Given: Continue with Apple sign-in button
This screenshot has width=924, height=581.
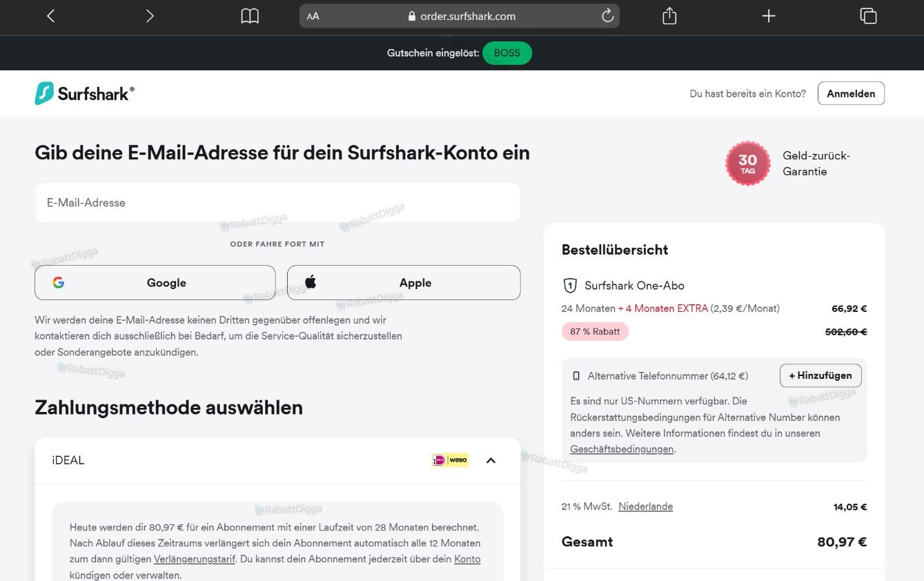Looking at the screenshot, I should [404, 283].
